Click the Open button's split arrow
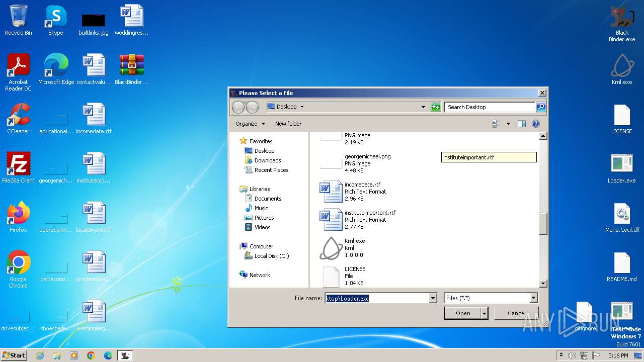 pos(485,313)
